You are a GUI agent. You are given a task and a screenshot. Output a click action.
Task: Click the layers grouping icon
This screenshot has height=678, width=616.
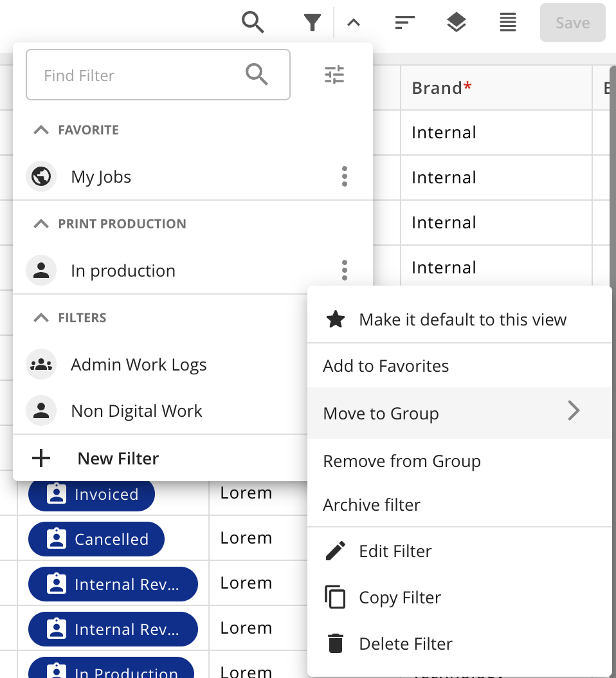point(457,23)
